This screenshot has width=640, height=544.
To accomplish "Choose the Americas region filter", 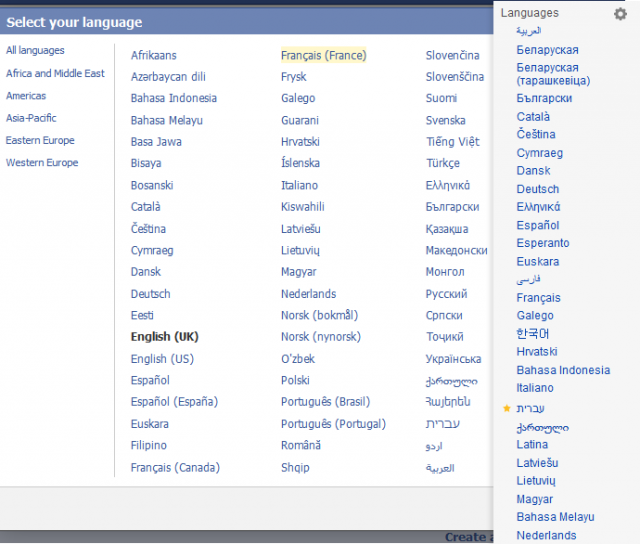I will (26, 96).
